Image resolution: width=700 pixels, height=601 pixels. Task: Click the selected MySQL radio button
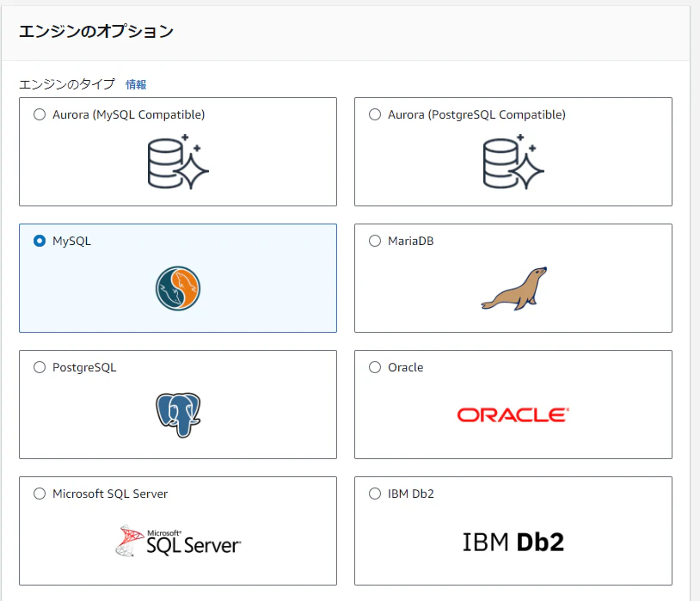point(40,241)
